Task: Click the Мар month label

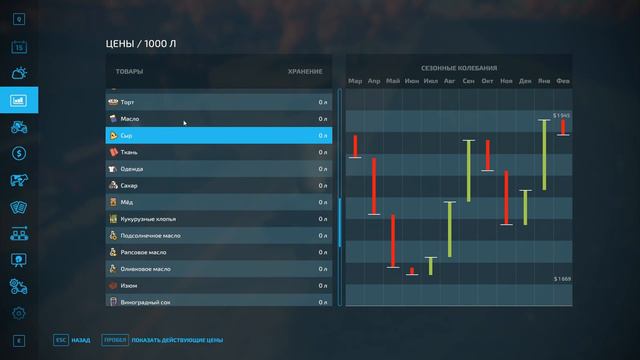Action: coord(355,81)
